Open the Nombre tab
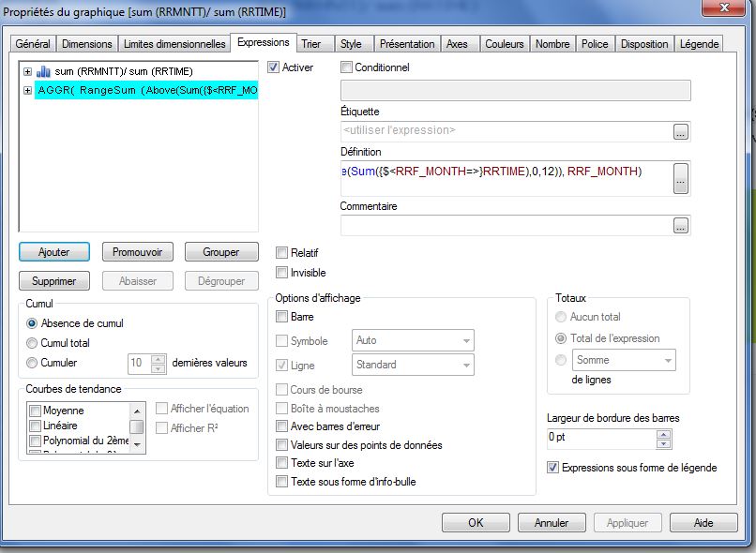 552,44
